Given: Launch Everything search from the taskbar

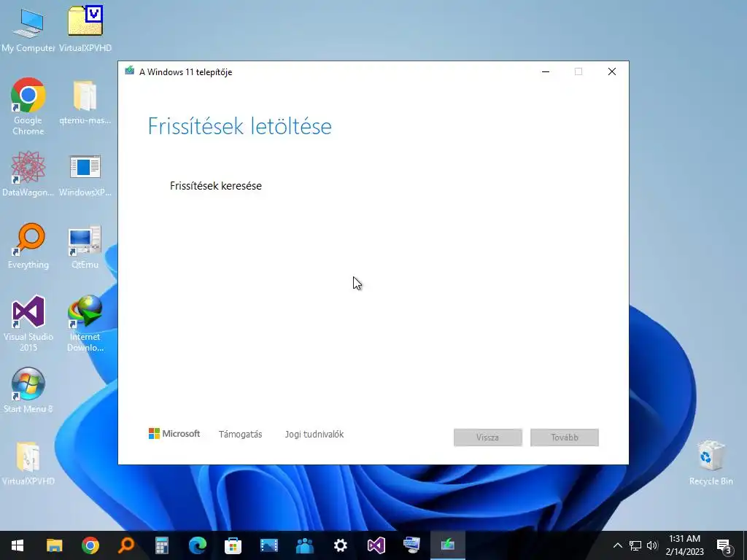Looking at the screenshot, I should click(x=125, y=545).
